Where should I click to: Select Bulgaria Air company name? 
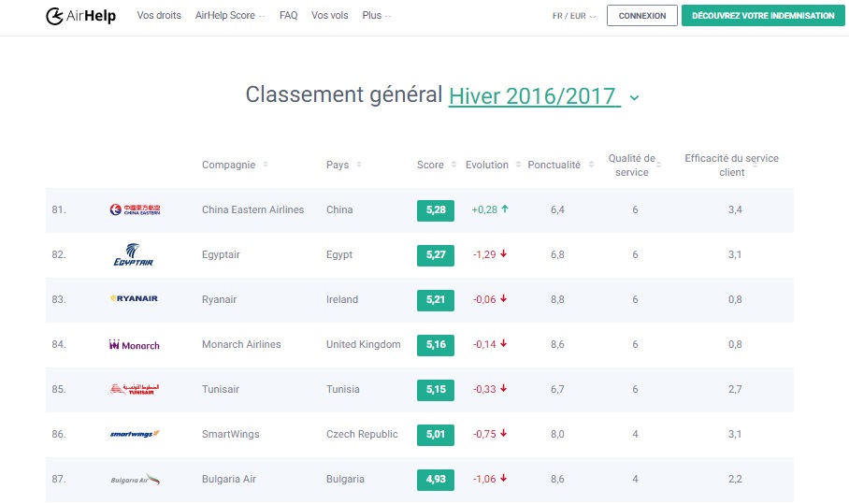(x=229, y=479)
